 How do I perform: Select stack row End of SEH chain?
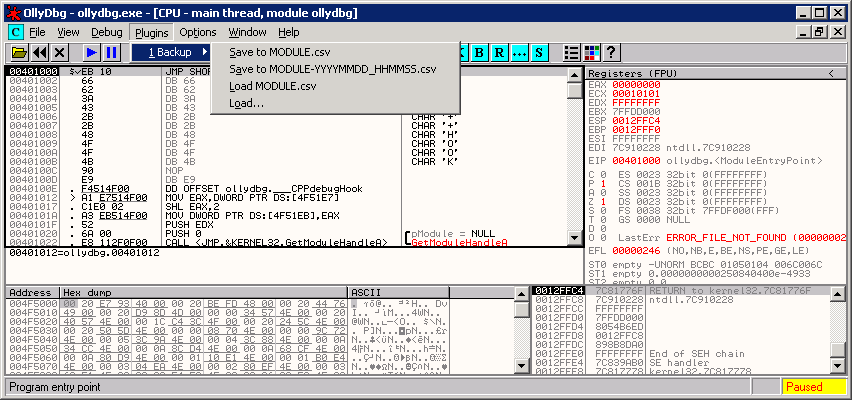click(680, 354)
